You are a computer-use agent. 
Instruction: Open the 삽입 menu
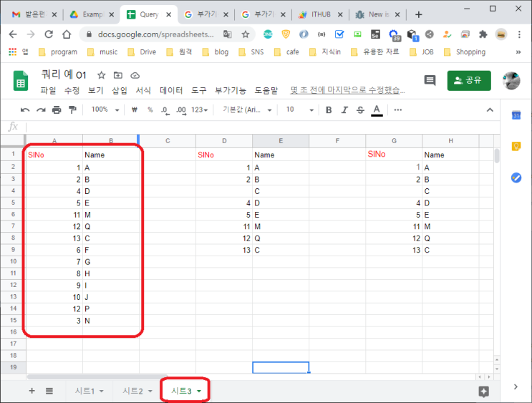tap(120, 91)
